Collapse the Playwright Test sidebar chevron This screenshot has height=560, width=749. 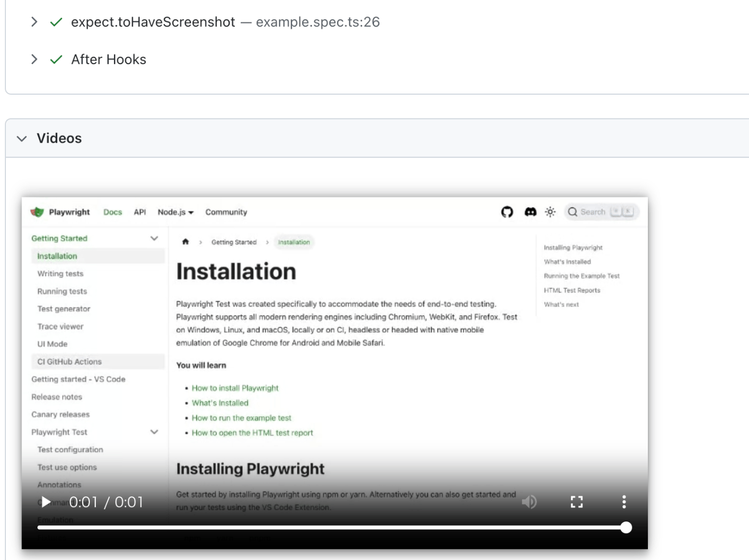[154, 432]
